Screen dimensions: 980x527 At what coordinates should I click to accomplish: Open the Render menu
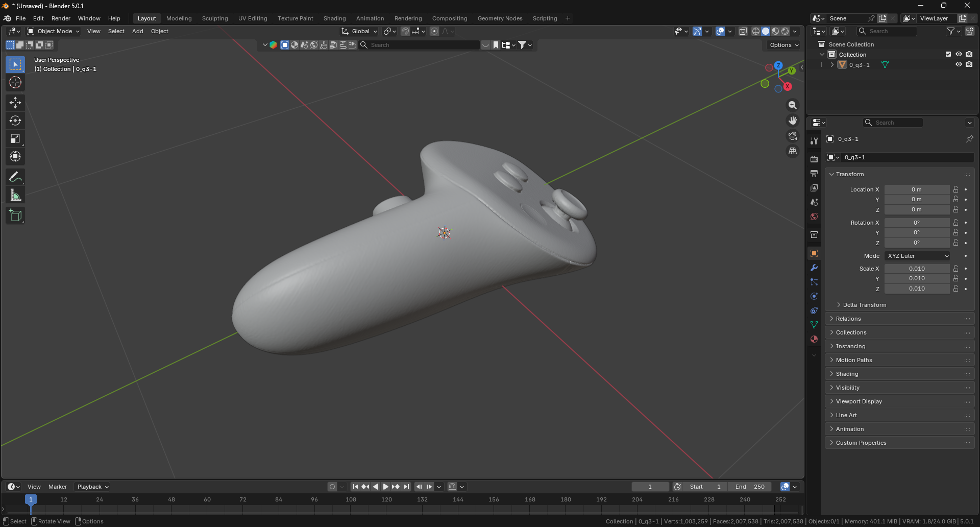(61, 18)
